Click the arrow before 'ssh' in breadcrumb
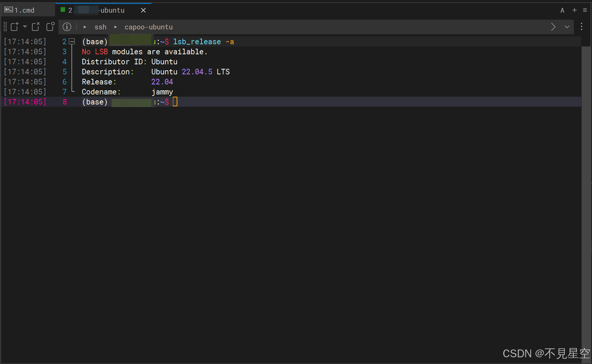 [85, 27]
